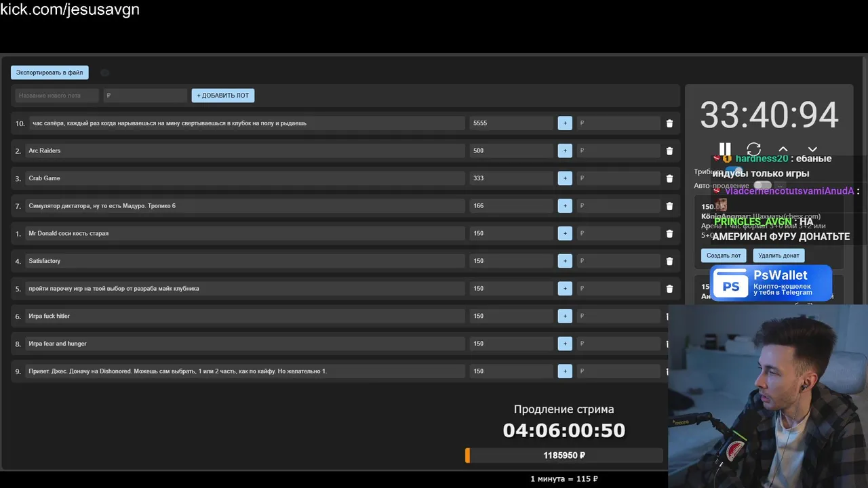Image resolution: width=868 pixels, height=488 pixels.
Task: Delete the Arc Raiders lot
Action: (669, 151)
